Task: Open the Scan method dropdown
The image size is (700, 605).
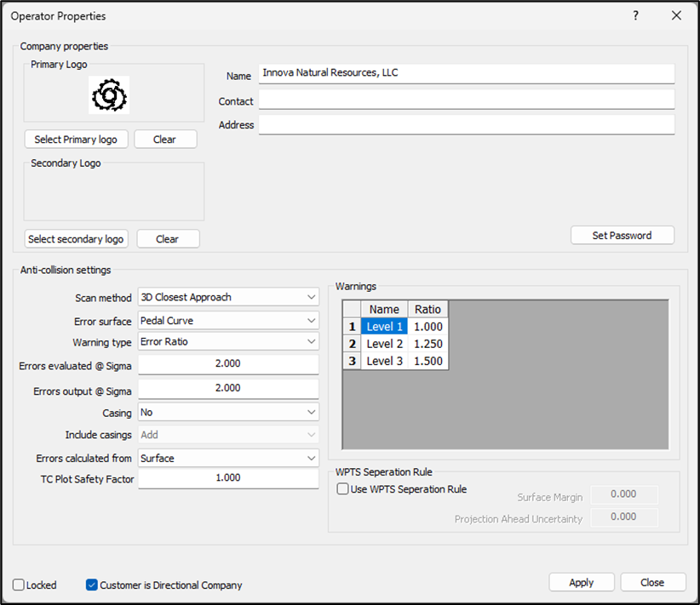Action: coord(228,297)
